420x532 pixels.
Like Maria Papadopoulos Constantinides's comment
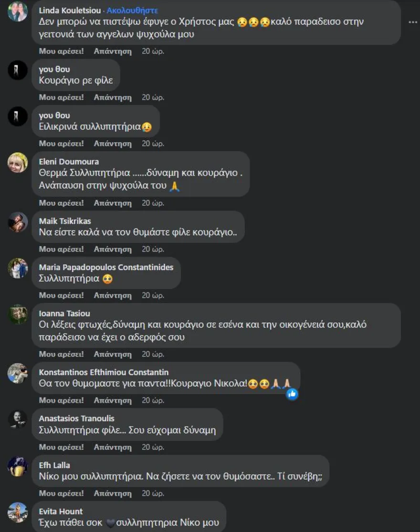point(61,295)
